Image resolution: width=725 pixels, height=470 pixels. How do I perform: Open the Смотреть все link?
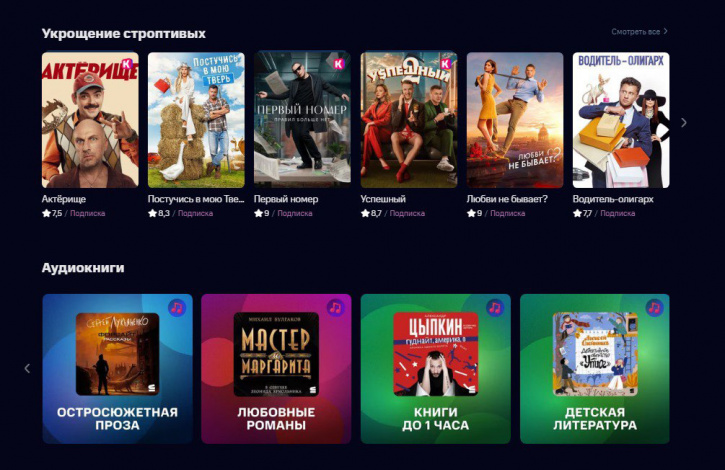click(x=639, y=31)
